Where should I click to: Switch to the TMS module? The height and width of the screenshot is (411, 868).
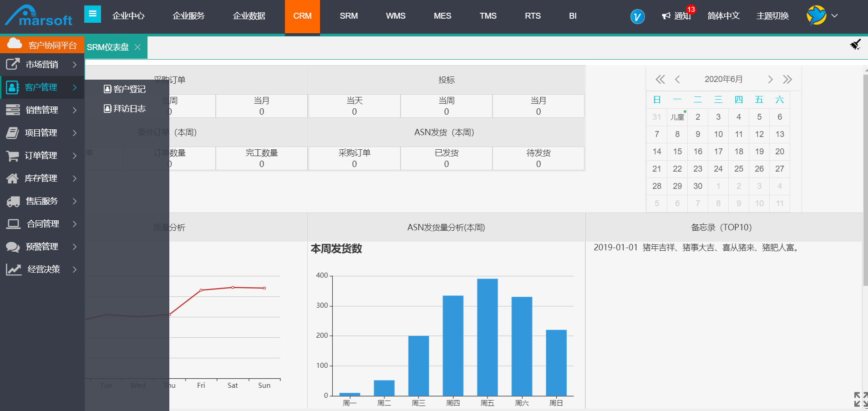click(x=488, y=16)
